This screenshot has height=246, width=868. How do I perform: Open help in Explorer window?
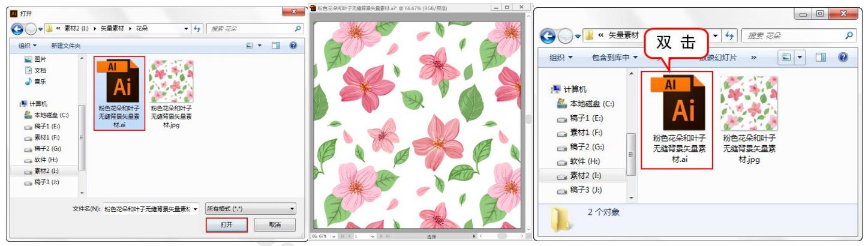[x=843, y=57]
